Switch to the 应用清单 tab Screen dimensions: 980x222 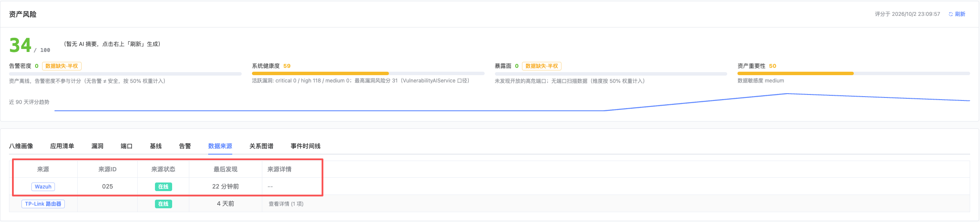(62, 146)
